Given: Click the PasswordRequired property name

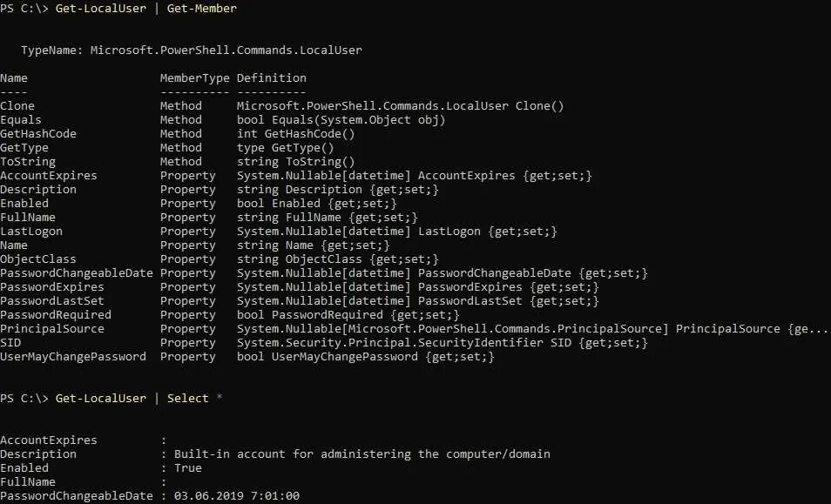Looking at the screenshot, I should 56,315.
